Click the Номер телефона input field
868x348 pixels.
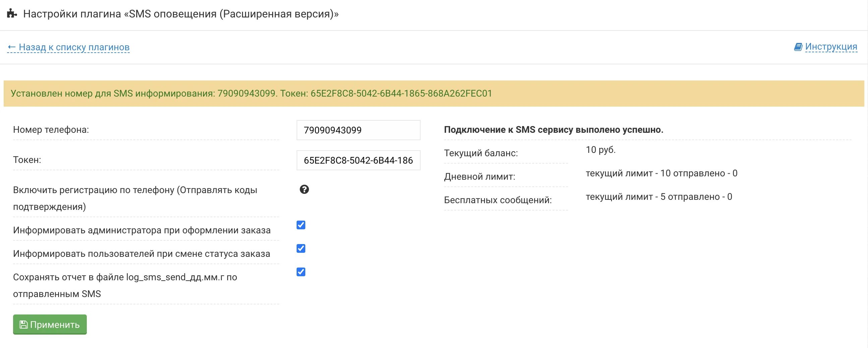coord(359,130)
